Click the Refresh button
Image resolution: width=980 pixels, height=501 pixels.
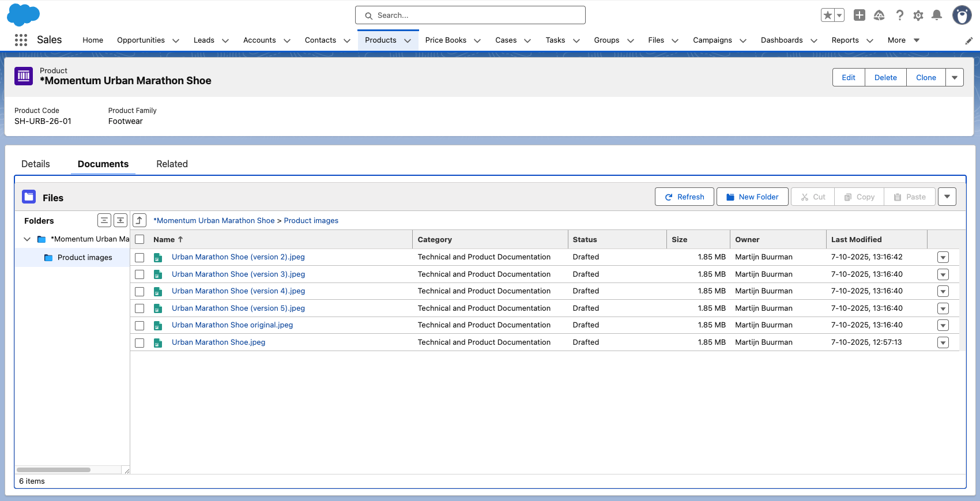[x=684, y=197]
